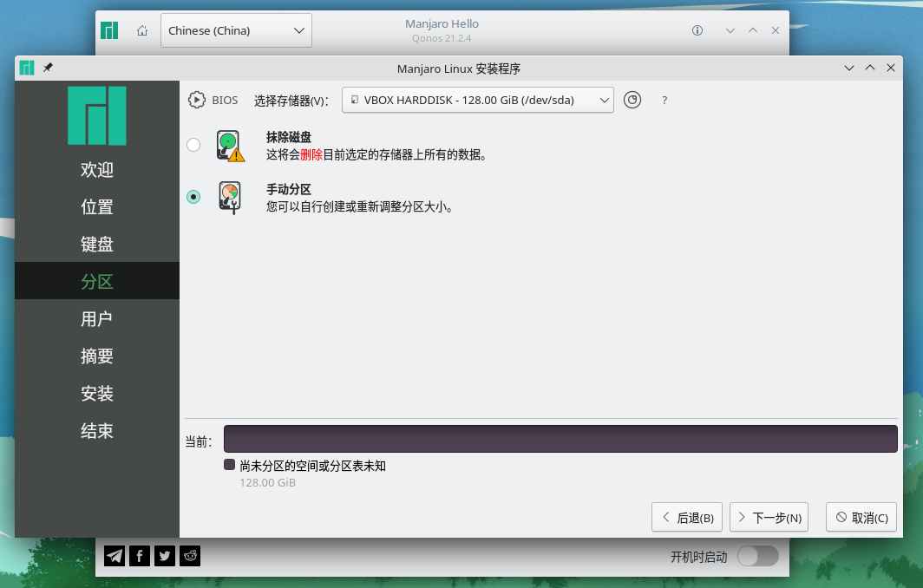Click the 尚未分区的空间或分区表未知 legend text
This screenshot has height=588, width=923.
click(x=312, y=466)
